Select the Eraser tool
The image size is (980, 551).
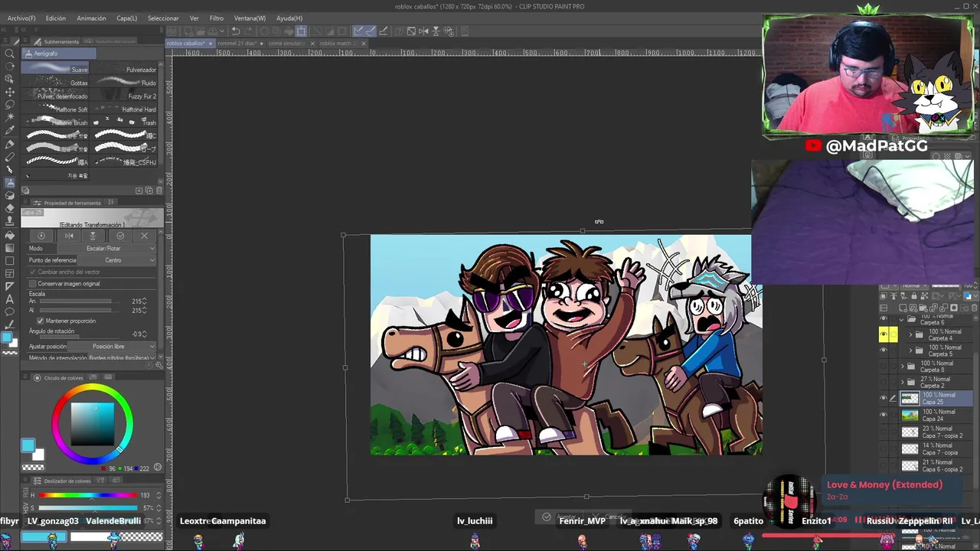pos(10,209)
